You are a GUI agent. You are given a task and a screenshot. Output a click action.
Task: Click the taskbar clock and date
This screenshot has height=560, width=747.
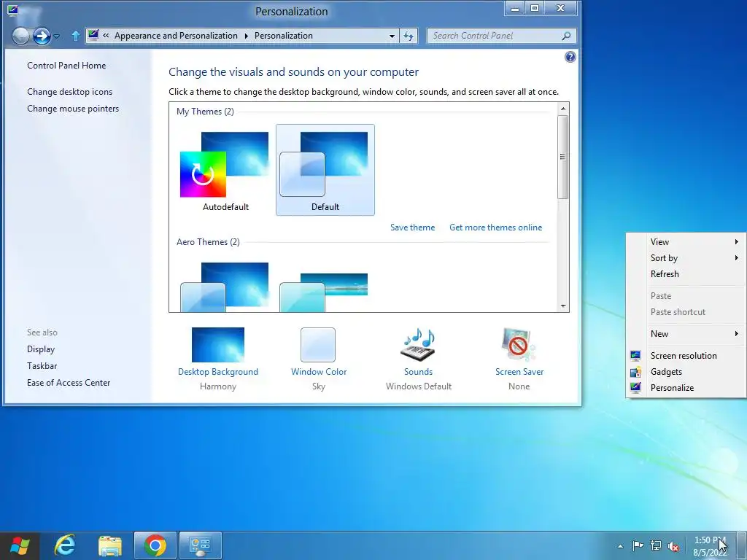(x=710, y=546)
